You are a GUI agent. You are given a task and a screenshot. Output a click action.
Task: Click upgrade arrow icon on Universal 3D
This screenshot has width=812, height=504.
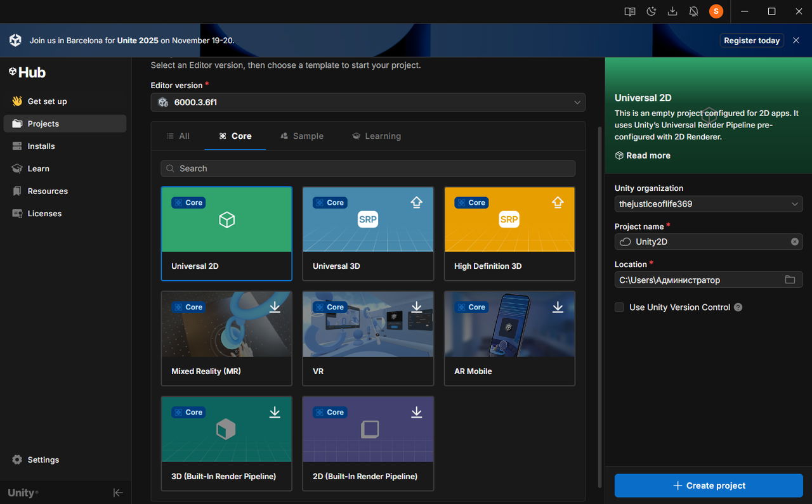[x=416, y=202]
